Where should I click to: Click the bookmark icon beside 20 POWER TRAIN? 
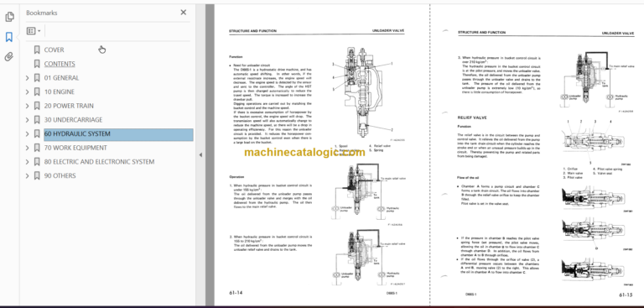37,106
